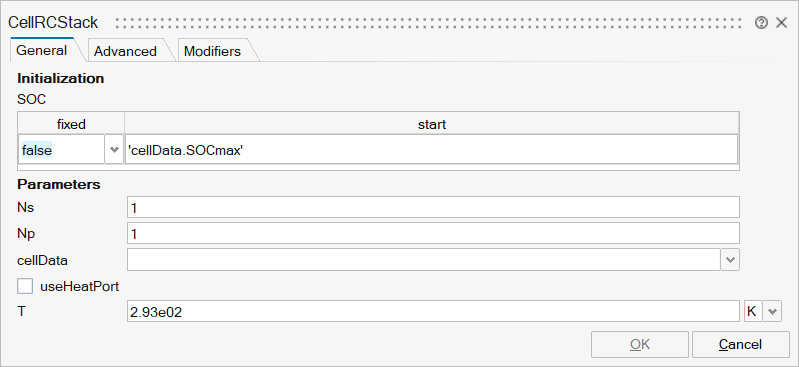Switch to the Advanced tab
The height and width of the screenshot is (367, 799).
click(x=125, y=51)
